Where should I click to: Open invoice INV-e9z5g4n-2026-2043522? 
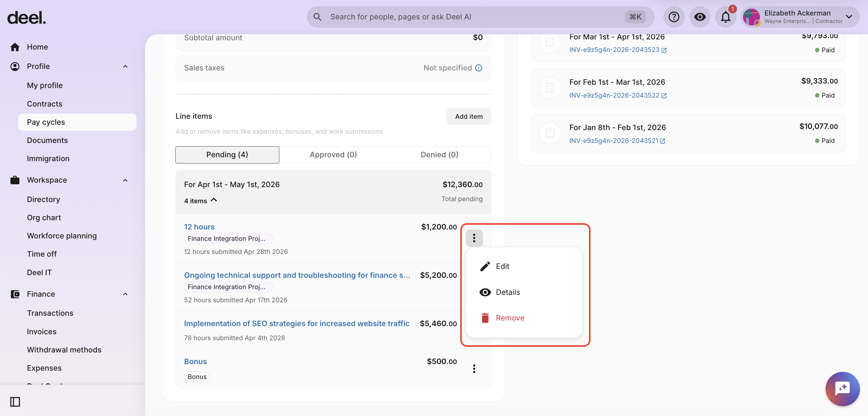click(614, 95)
